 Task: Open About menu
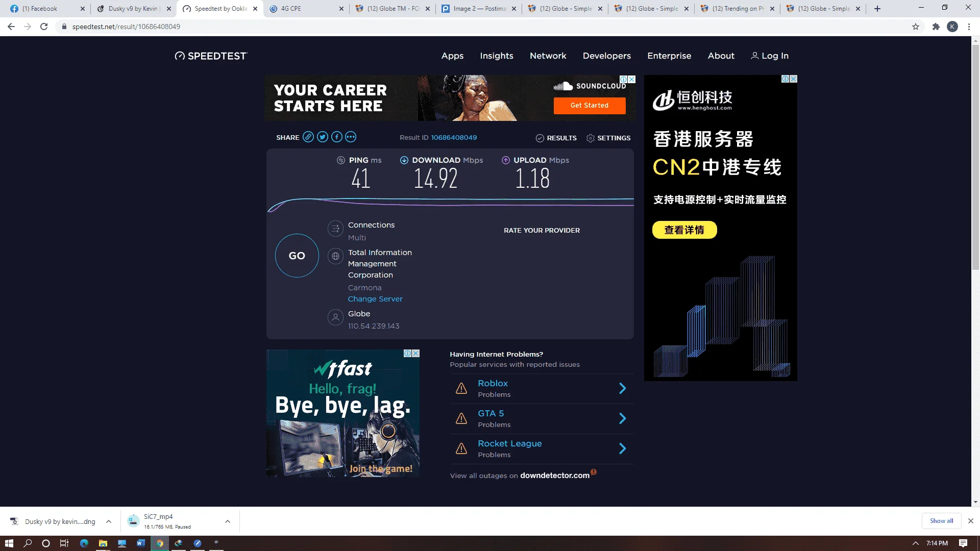pyautogui.click(x=721, y=56)
